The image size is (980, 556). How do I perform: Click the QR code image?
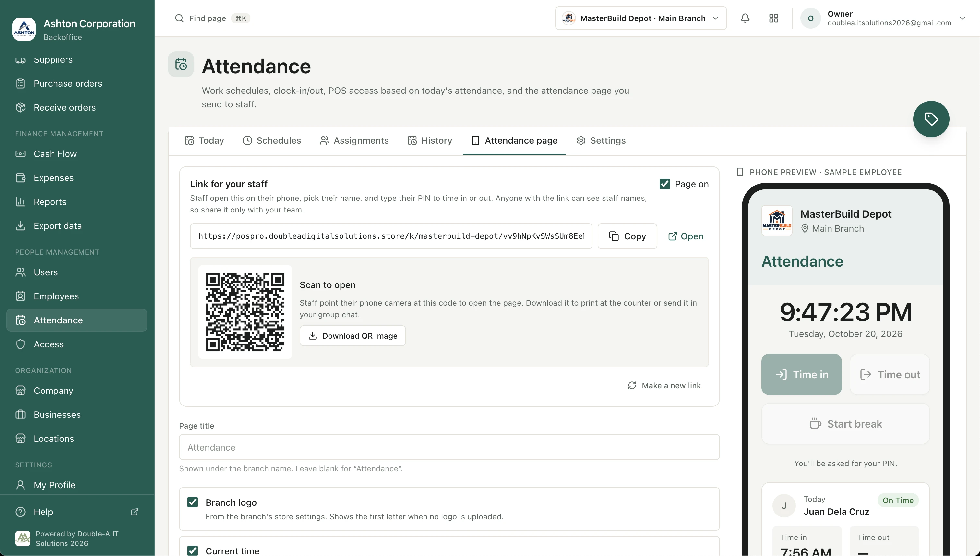(245, 312)
